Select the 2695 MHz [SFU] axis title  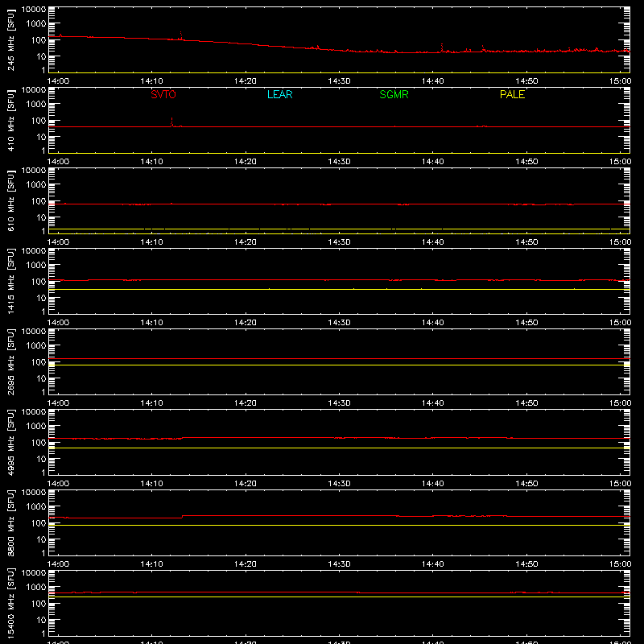pos(11,361)
